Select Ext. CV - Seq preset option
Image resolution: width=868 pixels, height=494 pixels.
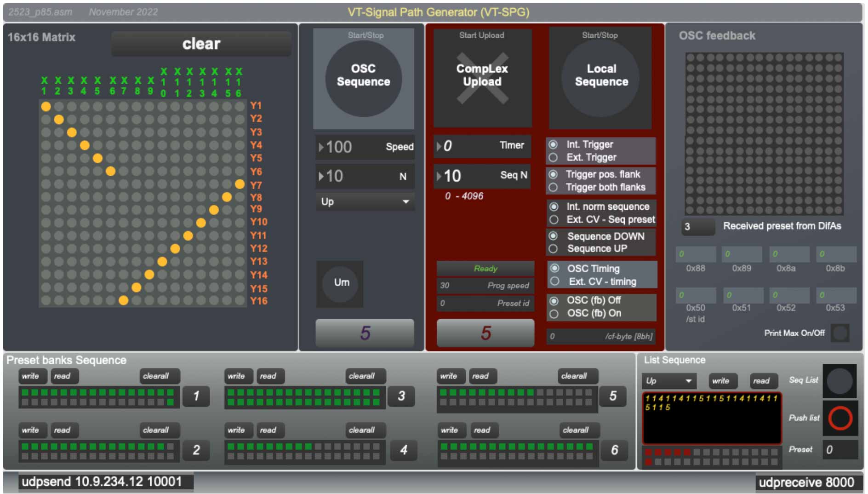pos(554,219)
